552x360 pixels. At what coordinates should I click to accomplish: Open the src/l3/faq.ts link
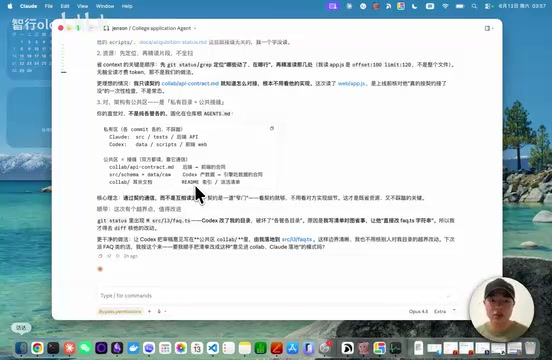[297, 239]
